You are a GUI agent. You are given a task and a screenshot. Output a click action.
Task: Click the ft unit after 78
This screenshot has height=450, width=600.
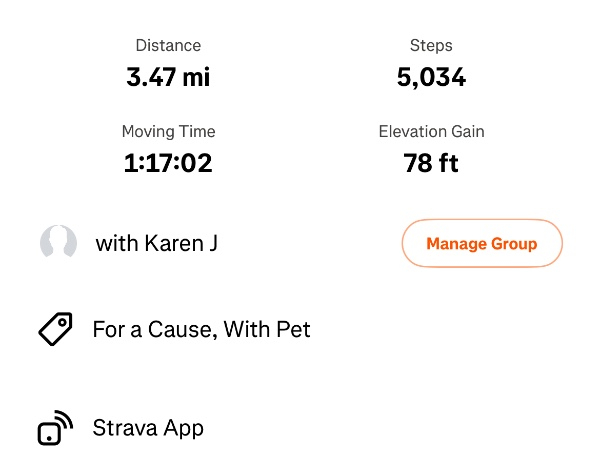click(x=448, y=163)
